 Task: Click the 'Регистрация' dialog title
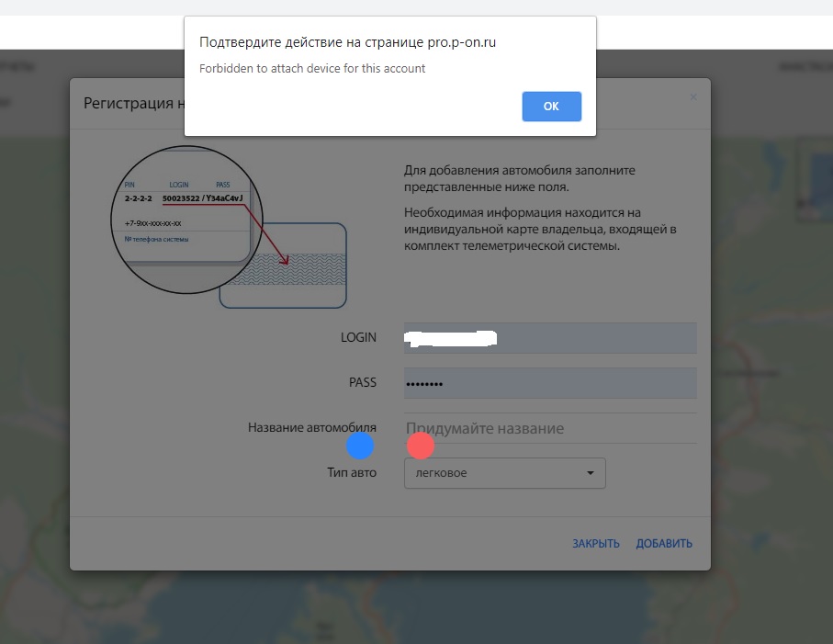129,103
